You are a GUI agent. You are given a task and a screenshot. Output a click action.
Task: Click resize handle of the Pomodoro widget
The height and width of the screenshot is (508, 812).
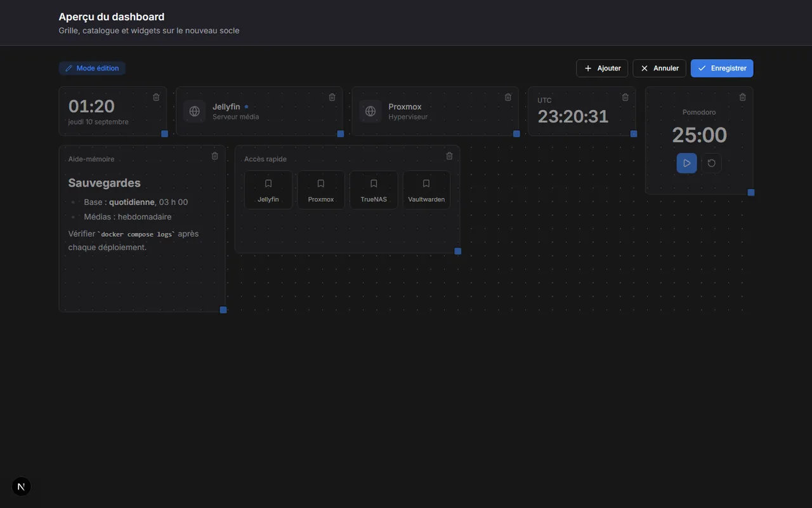coord(751,192)
